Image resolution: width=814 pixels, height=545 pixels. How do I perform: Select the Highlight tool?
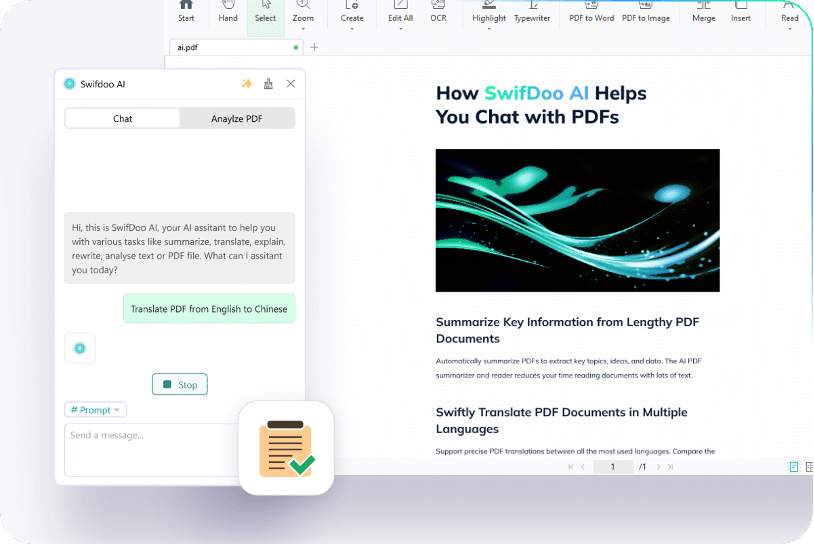[x=489, y=12]
